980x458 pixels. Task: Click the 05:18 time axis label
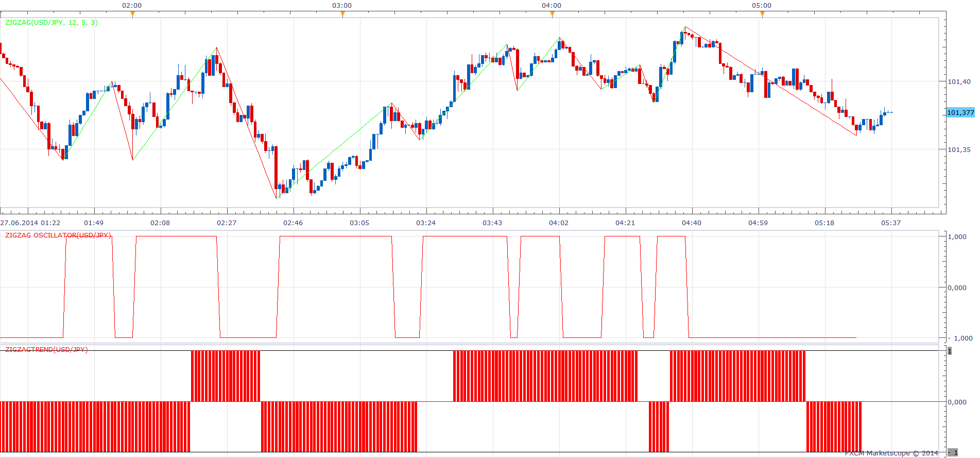pos(824,223)
